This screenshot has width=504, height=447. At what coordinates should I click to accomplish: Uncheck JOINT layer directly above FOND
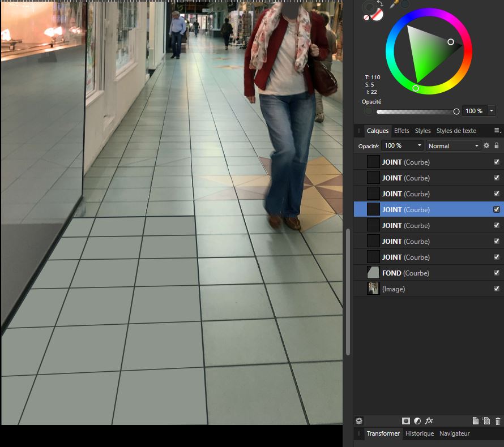coord(497,257)
